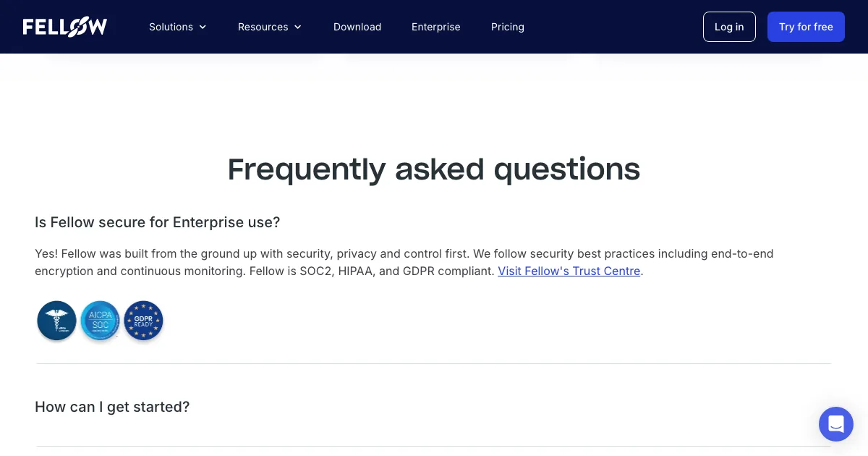Viewport: 868px width, 456px height.
Task: Open the Solutions menu
Action: (171, 27)
